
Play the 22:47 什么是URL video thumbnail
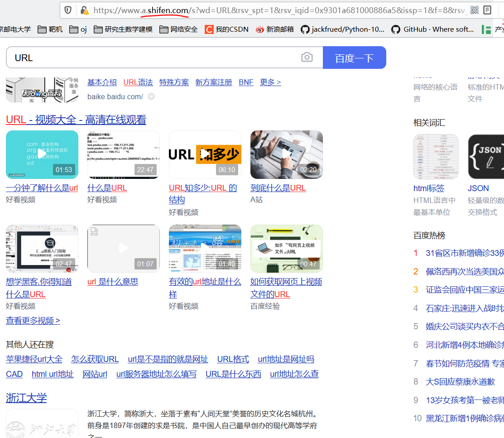pyautogui.click(x=124, y=154)
